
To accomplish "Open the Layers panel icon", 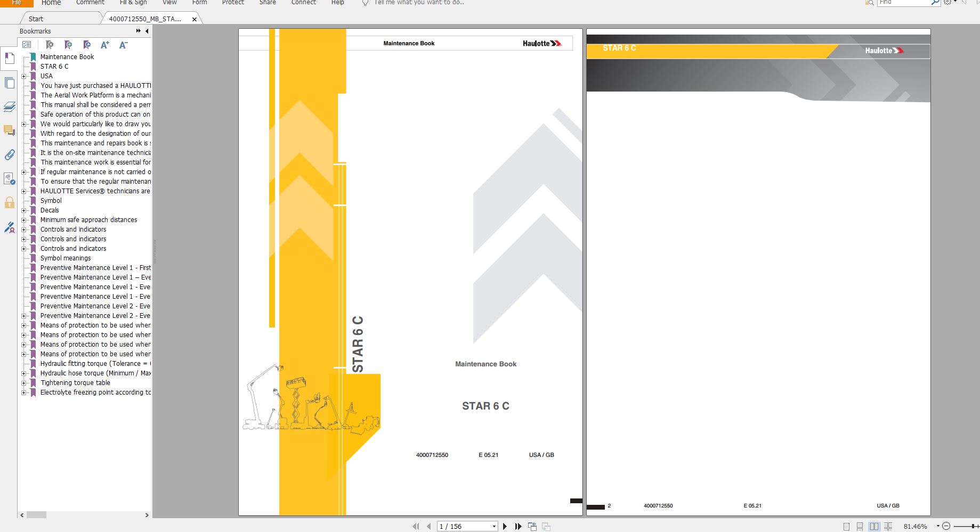I will pos(9,107).
